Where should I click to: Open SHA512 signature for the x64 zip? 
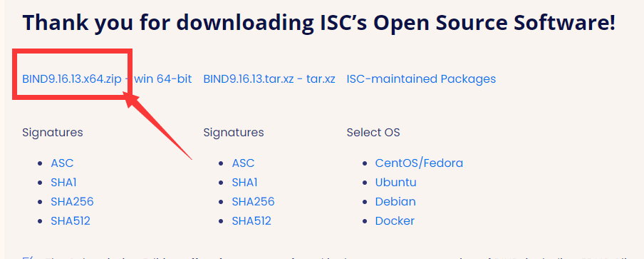pos(71,220)
